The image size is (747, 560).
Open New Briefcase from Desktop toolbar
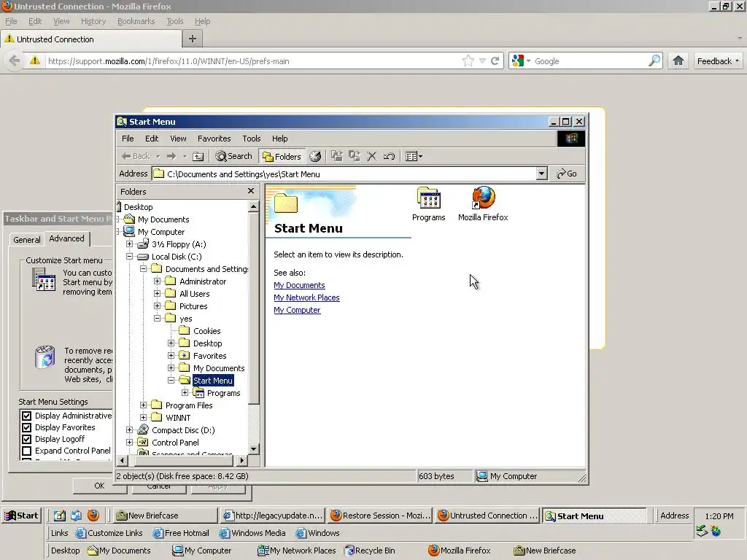click(544, 551)
